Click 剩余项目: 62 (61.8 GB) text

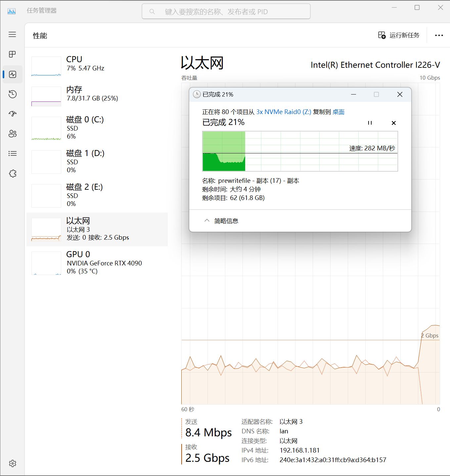(233, 198)
